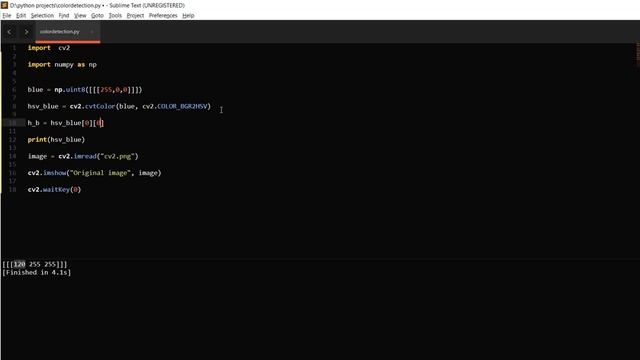Open the Tools menu
640x360 pixels.
[115, 16]
